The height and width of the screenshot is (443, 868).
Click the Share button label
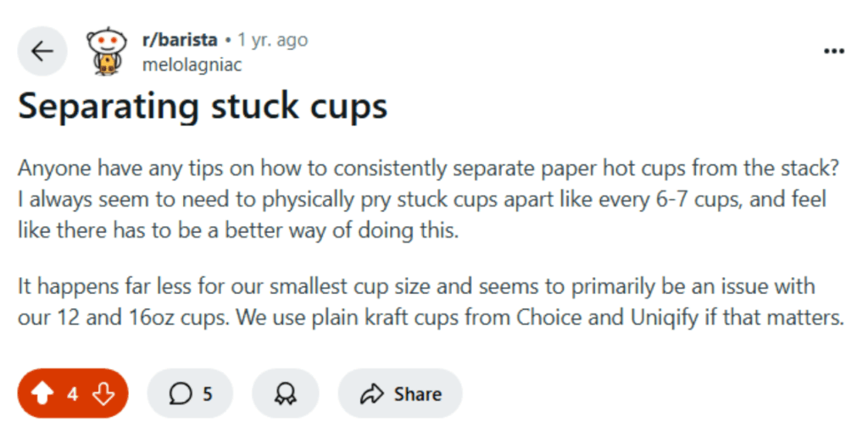tap(417, 394)
